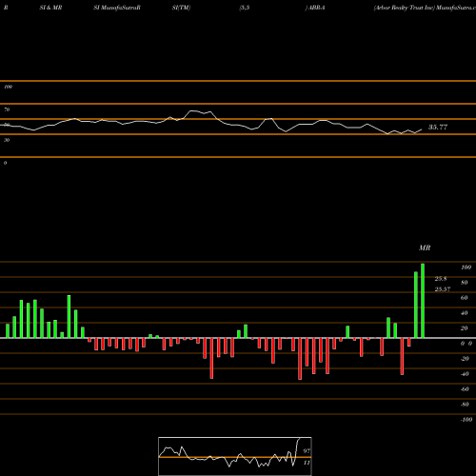The width and height of the screenshot is (476, 476).
Task: Click the ') ABR-A' ticker label
Action: 315,8
